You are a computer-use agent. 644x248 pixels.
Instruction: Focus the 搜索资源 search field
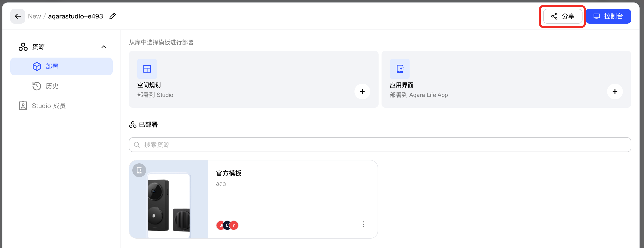click(x=380, y=144)
